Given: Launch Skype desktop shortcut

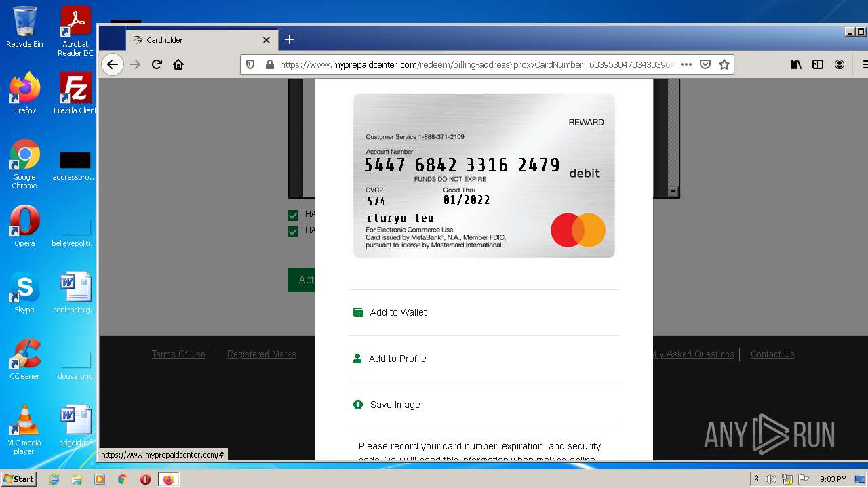Looking at the screenshot, I should (x=24, y=293).
